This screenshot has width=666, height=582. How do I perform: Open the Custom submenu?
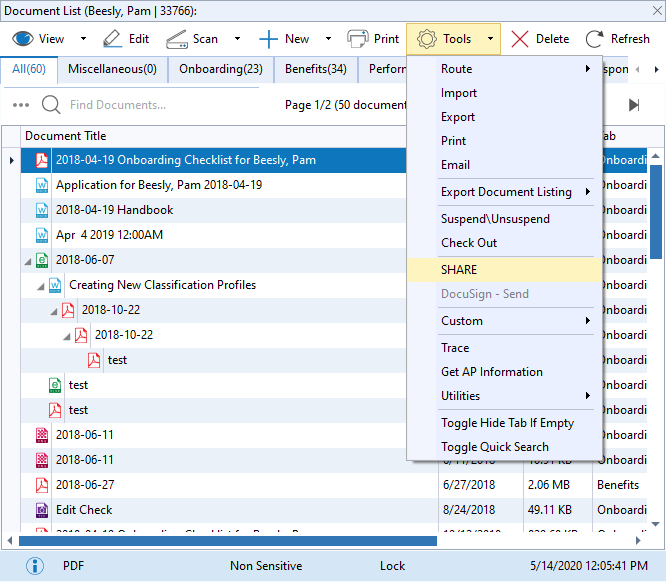(505, 321)
